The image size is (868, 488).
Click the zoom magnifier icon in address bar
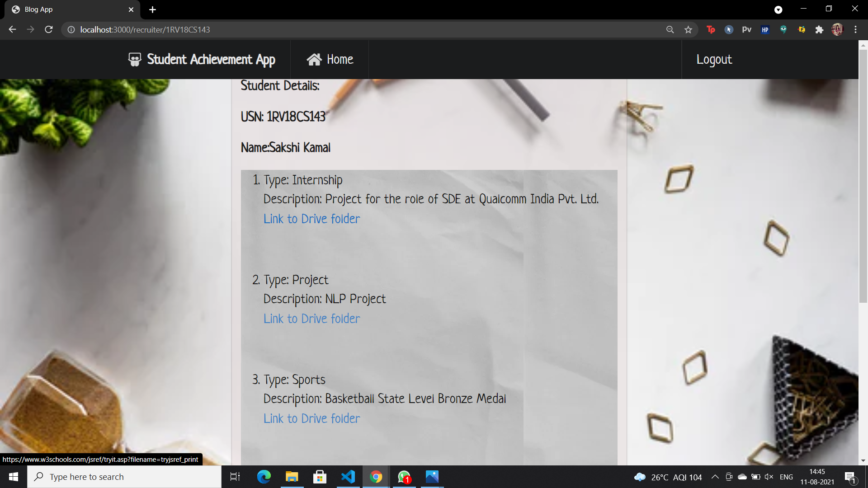point(670,30)
